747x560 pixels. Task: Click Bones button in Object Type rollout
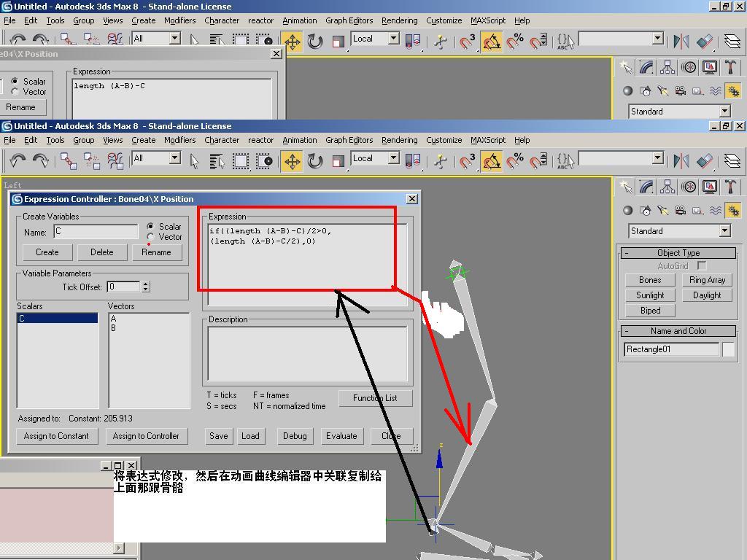pyautogui.click(x=650, y=280)
